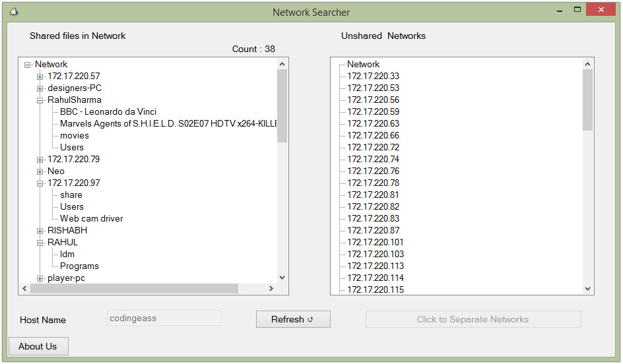This screenshot has width=623, height=364.
Task: Select the Idm share under RAHUL
Action: click(67, 255)
